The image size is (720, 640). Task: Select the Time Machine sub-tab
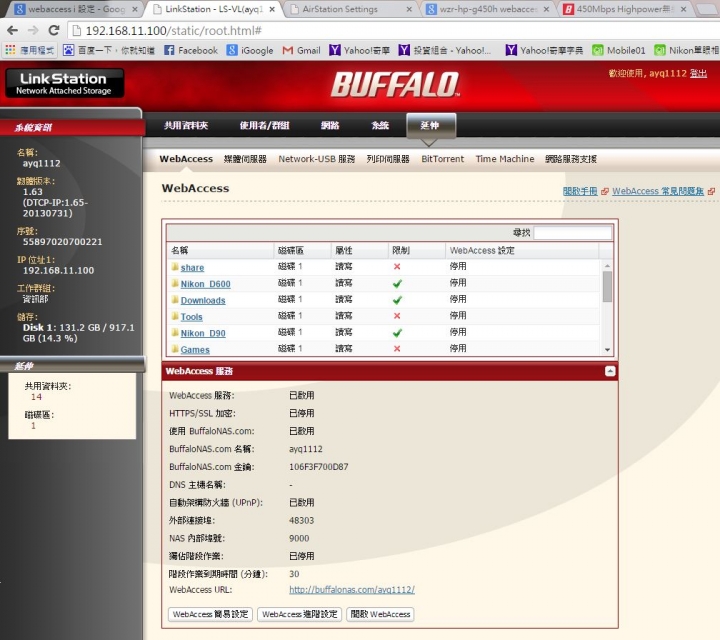[x=505, y=159]
